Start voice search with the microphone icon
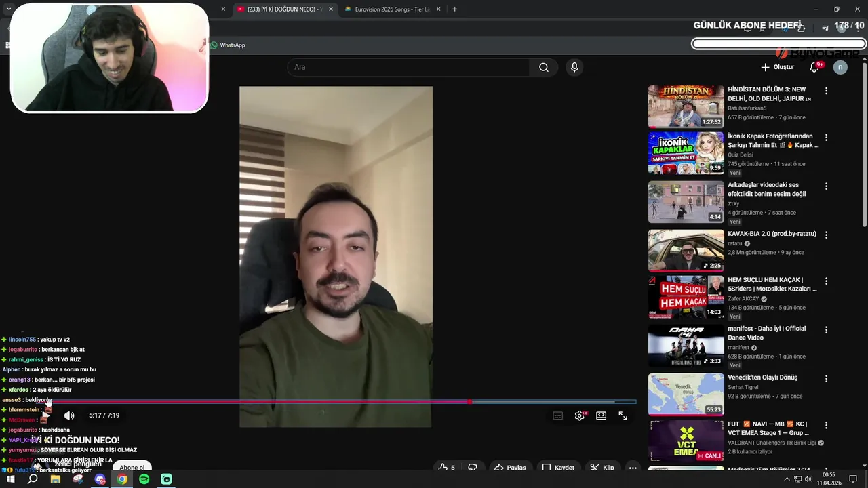Screen dimensions: 868x488 (574, 67)
